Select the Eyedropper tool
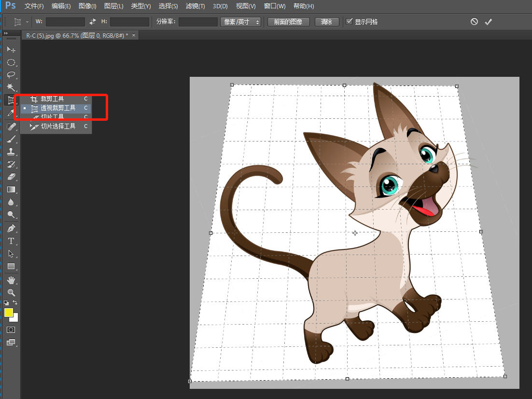 tap(11, 113)
